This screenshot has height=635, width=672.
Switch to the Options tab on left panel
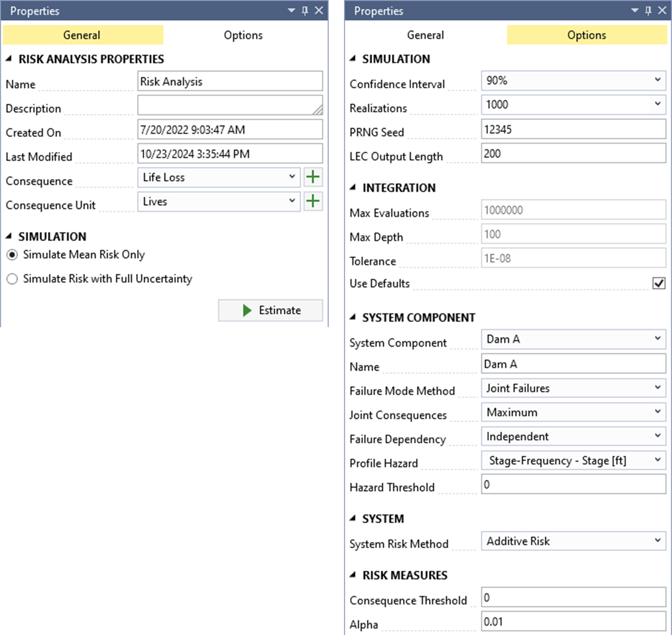click(x=243, y=35)
